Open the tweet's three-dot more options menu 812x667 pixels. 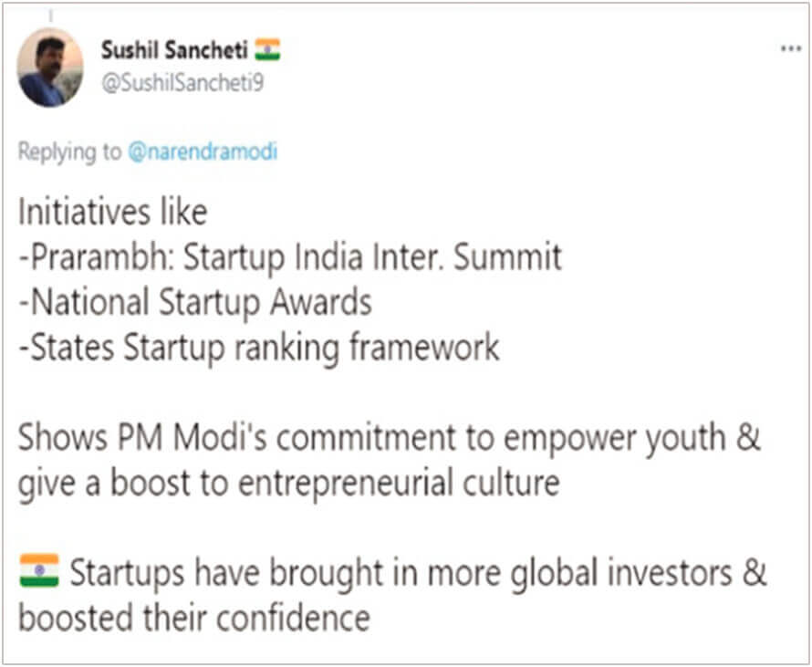tap(791, 49)
